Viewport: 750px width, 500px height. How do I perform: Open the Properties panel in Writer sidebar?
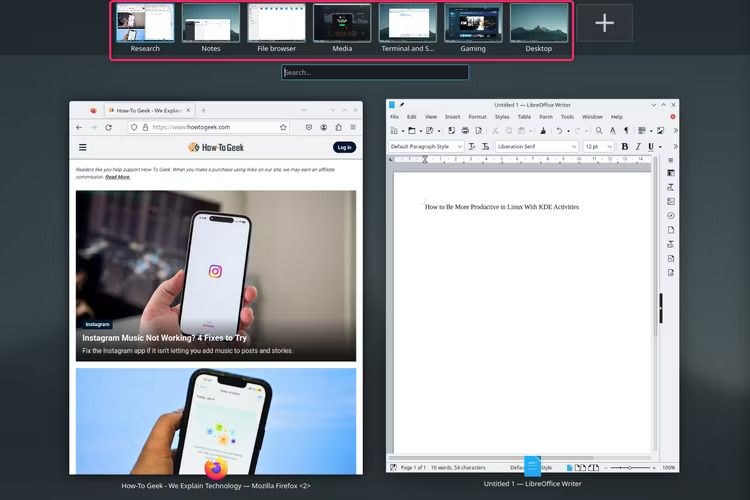point(671,173)
